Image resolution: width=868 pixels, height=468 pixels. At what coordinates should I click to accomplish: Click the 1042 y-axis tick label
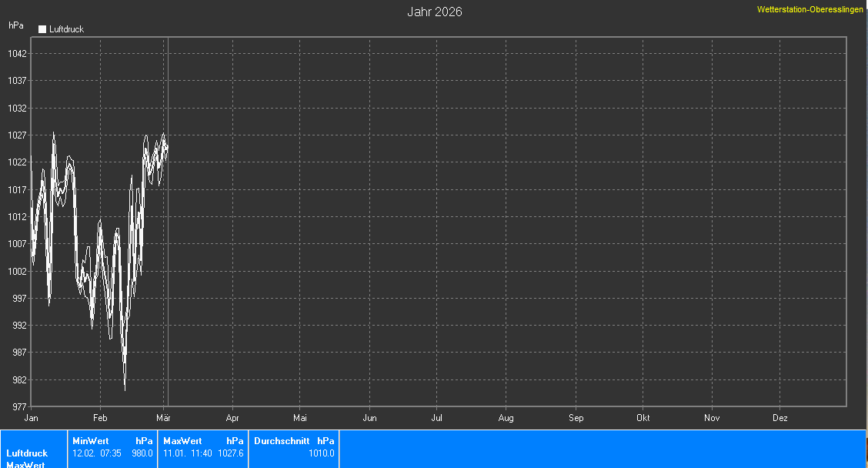point(18,54)
